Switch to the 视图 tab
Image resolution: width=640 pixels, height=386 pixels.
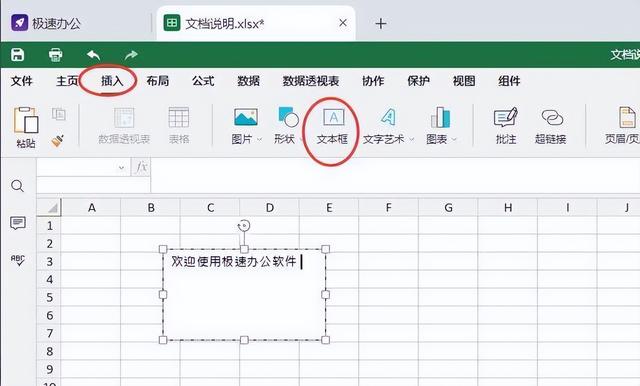coord(464,81)
